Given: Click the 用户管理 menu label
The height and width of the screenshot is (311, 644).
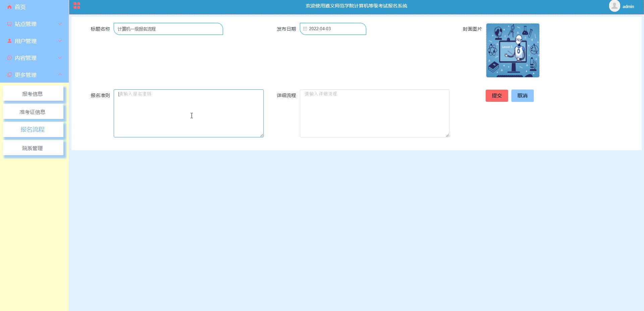Looking at the screenshot, I should pos(25,41).
